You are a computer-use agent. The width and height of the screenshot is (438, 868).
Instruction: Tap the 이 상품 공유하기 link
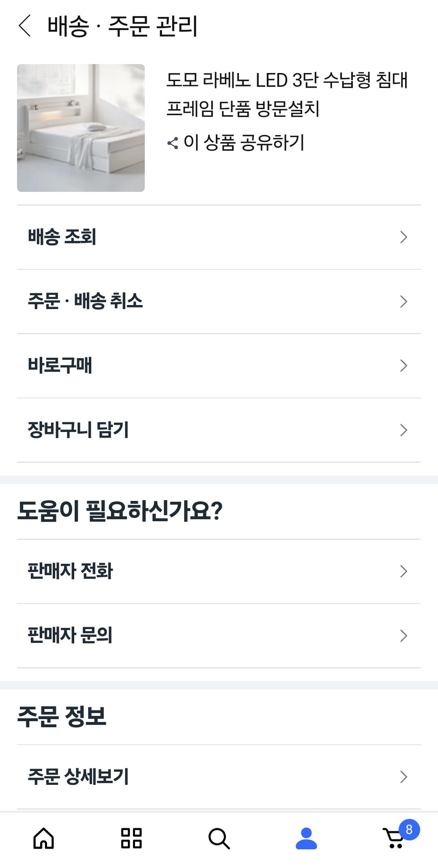pos(244,143)
